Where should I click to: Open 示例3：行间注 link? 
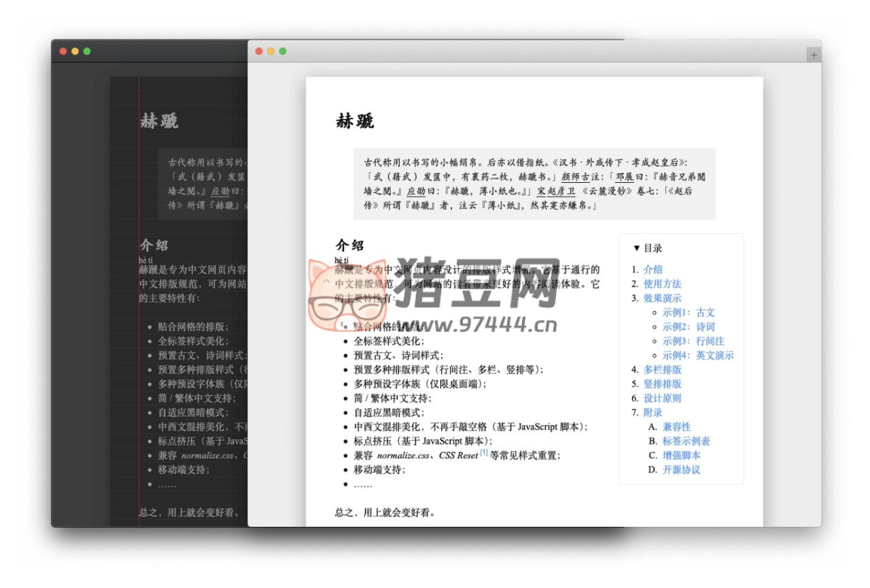pos(693,341)
